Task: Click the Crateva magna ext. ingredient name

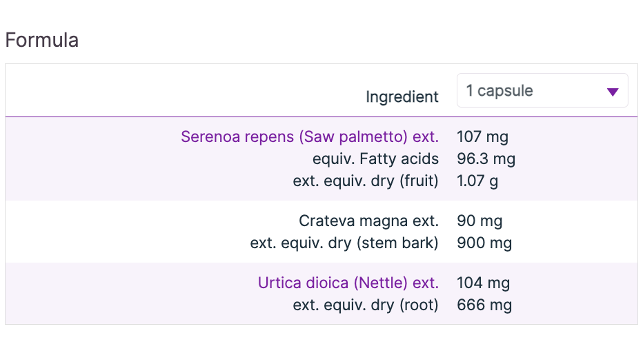Action: (368, 221)
